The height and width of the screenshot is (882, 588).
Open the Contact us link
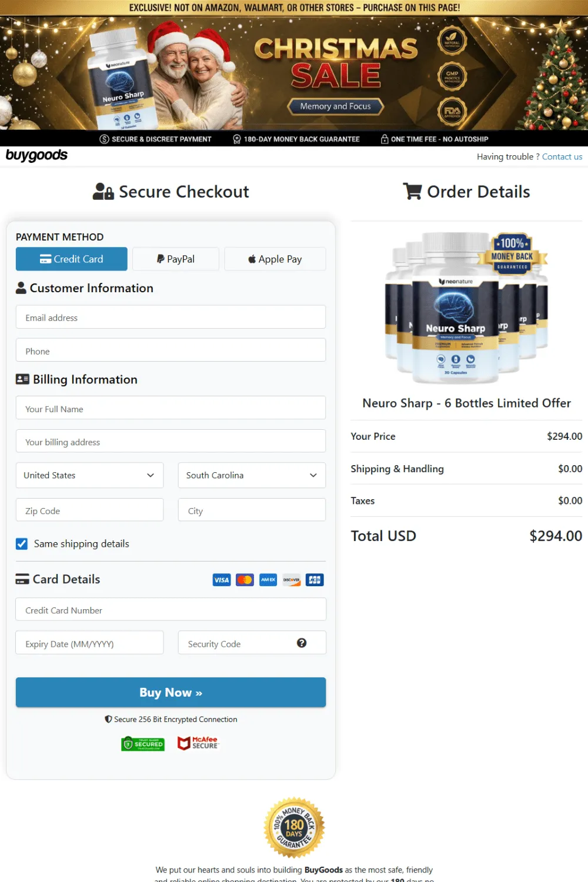[x=562, y=156]
